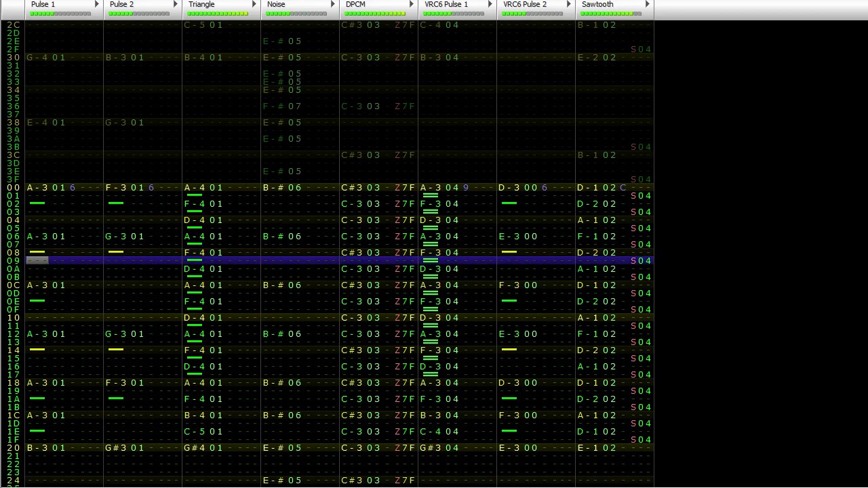Click the A-3 note on VRC6 Pulse 1 row 00
868x488 pixels.
point(430,188)
